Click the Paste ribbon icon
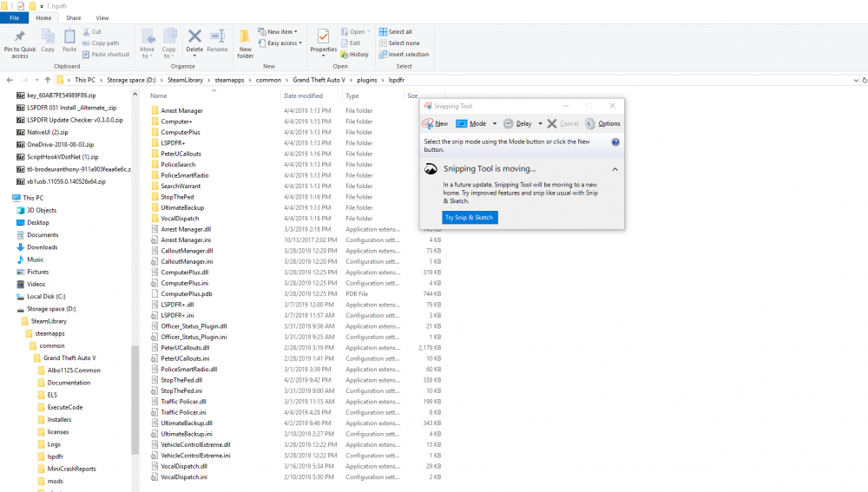The height and width of the screenshot is (492, 868). pyautogui.click(x=69, y=37)
